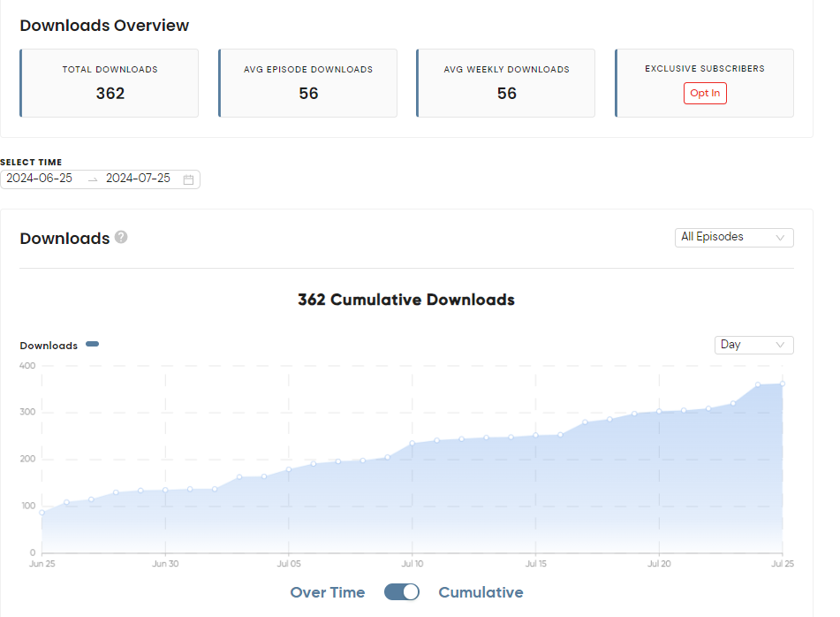Viewport: 840px width, 617px height.
Task: Toggle the Over Time / Cumulative switch
Action: (x=402, y=592)
